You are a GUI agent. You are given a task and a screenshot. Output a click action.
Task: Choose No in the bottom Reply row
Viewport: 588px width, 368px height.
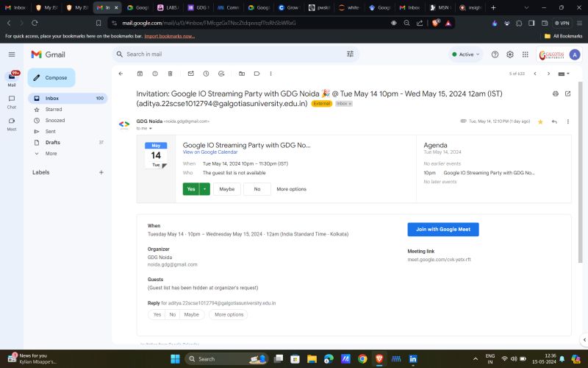point(173,315)
